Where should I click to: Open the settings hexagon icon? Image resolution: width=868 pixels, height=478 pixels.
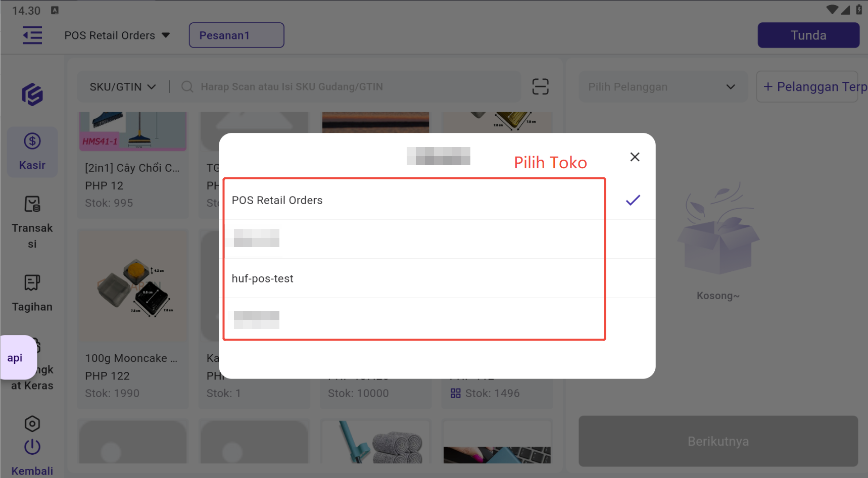coord(32,423)
